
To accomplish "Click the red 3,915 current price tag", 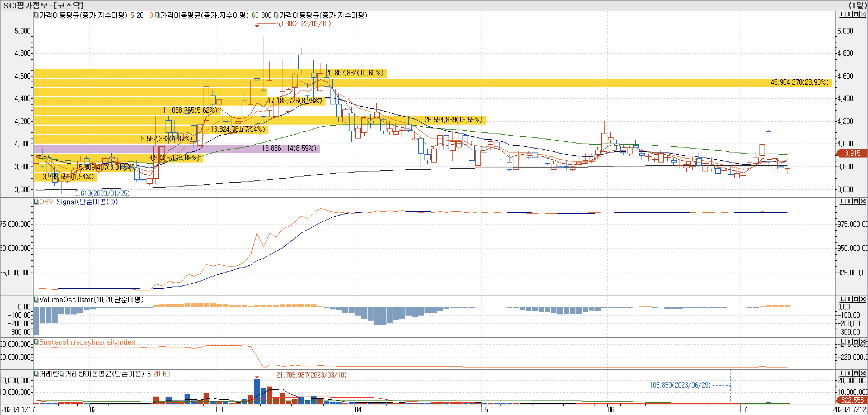I will [x=853, y=154].
